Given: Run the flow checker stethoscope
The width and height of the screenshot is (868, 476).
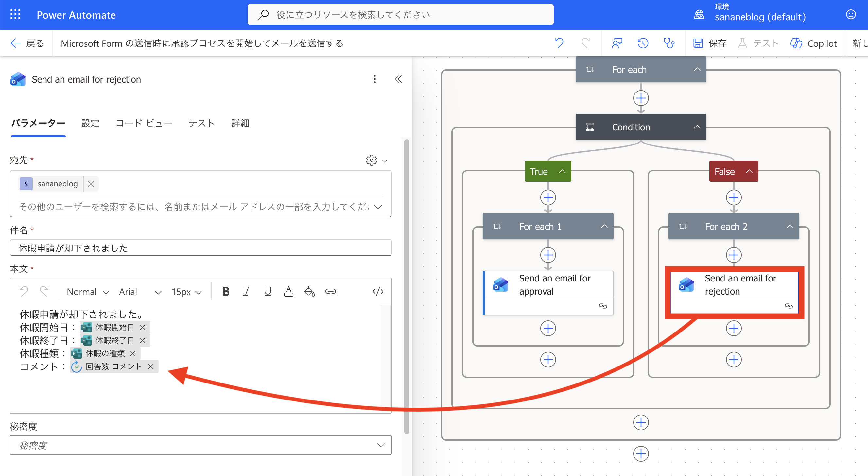Looking at the screenshot, I should tap(669, 43).
